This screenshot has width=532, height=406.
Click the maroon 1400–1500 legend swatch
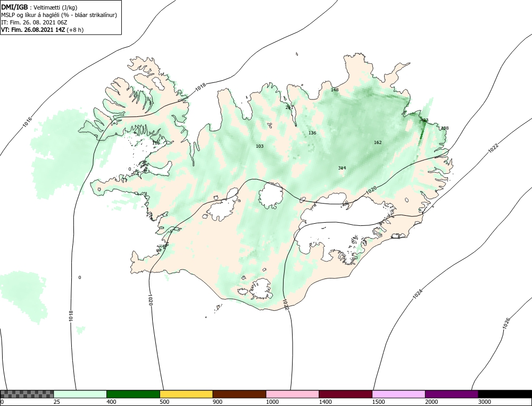click(345, 394)
